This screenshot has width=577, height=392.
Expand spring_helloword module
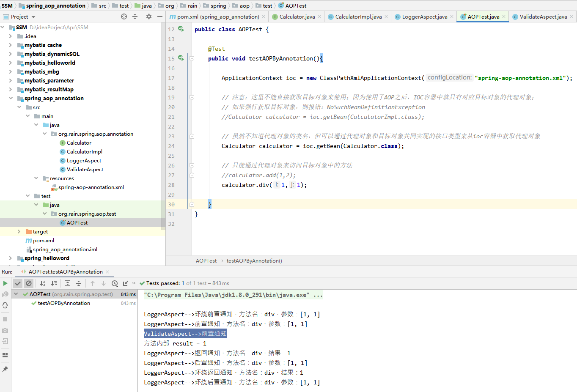pyautogui.click(x=10, y=258)
